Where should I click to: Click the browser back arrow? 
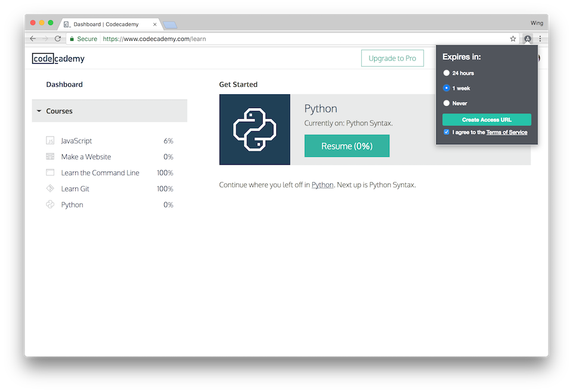(33, 39)
